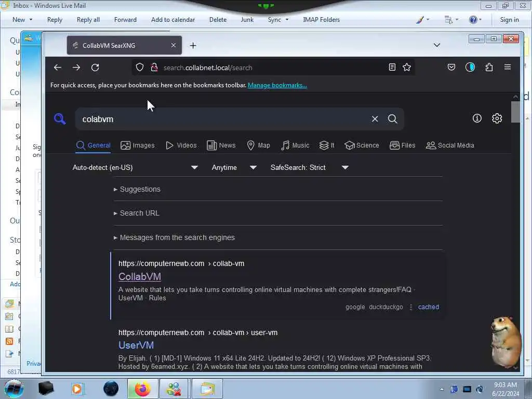The width and height of the screenshot is (532, 399).
Task: Reload the SearXNG page
Action: 96,68
